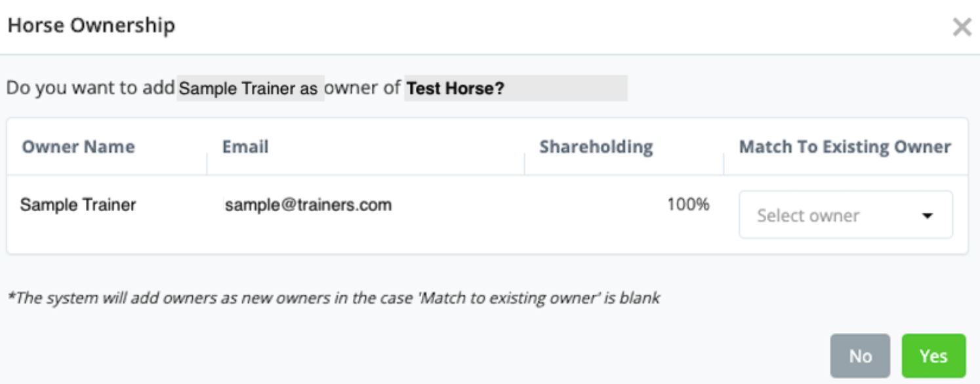Click 'Do you want to add' question text
The height and width of the screenshot is (384, 980).
click(x=91, y=88)
